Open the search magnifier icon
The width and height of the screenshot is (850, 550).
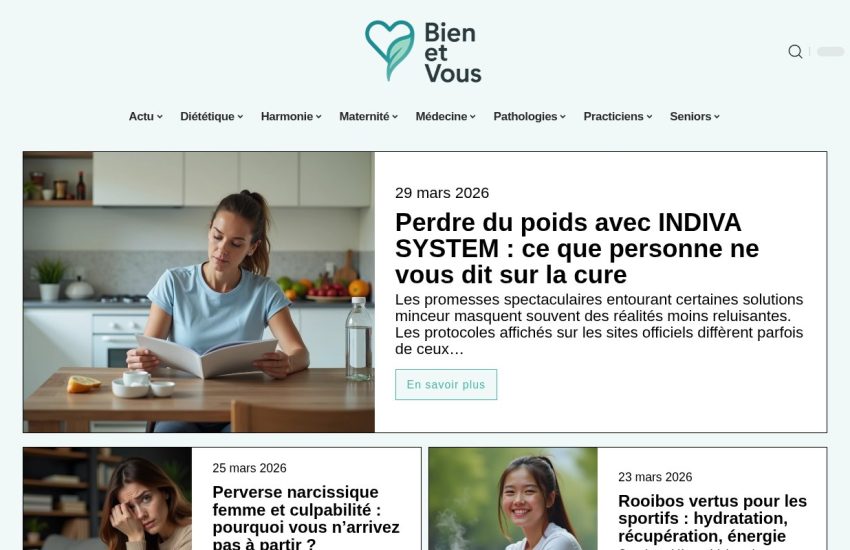[x=795, y=51]
